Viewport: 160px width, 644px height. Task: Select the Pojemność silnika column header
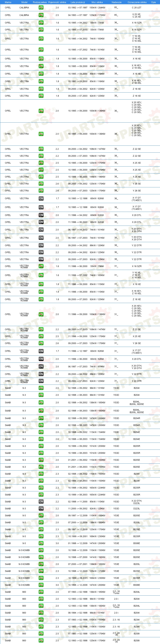point(57,2)
